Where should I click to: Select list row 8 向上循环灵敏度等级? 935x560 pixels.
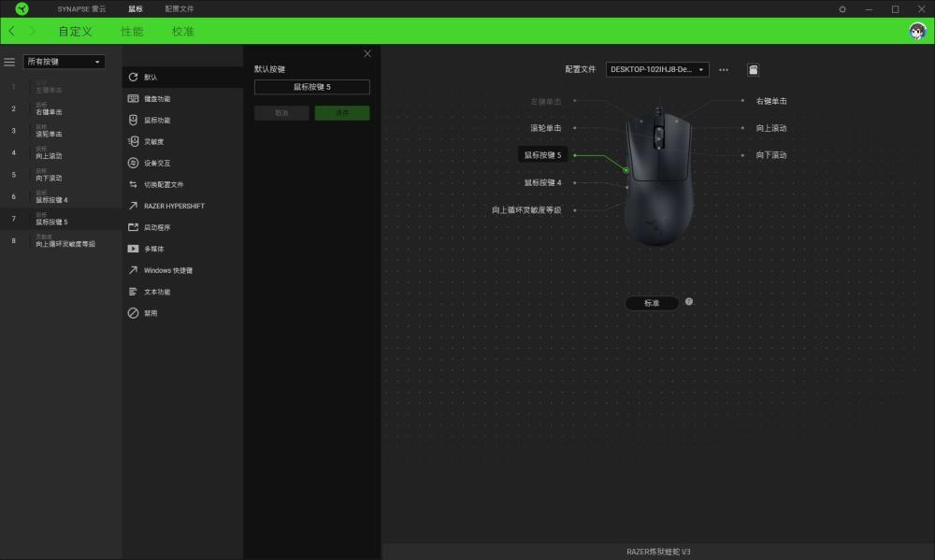click(61, 241)
